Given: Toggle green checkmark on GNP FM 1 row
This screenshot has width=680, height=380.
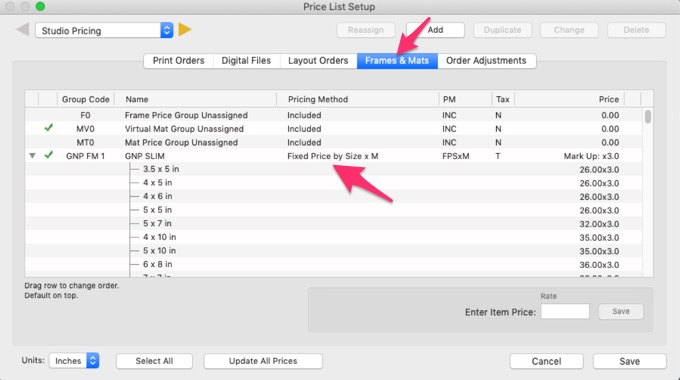Looking at the screenshot, I should click(x=49, y=155).
